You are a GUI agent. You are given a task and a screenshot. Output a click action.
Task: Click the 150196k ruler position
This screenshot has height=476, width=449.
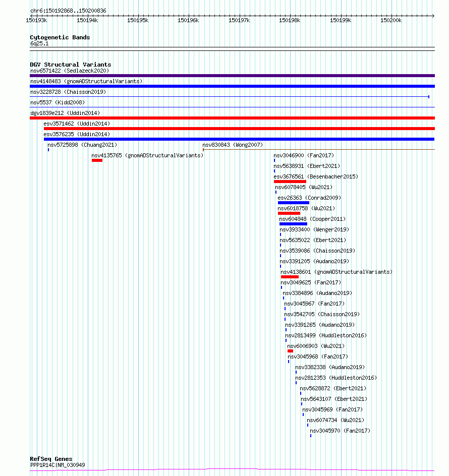pos(188,21)
